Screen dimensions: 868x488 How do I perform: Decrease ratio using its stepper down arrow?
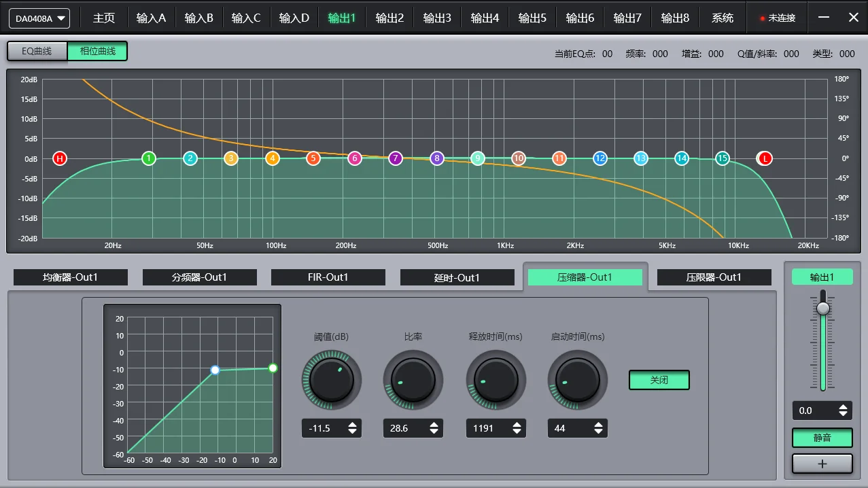click(x=434, y=432)
